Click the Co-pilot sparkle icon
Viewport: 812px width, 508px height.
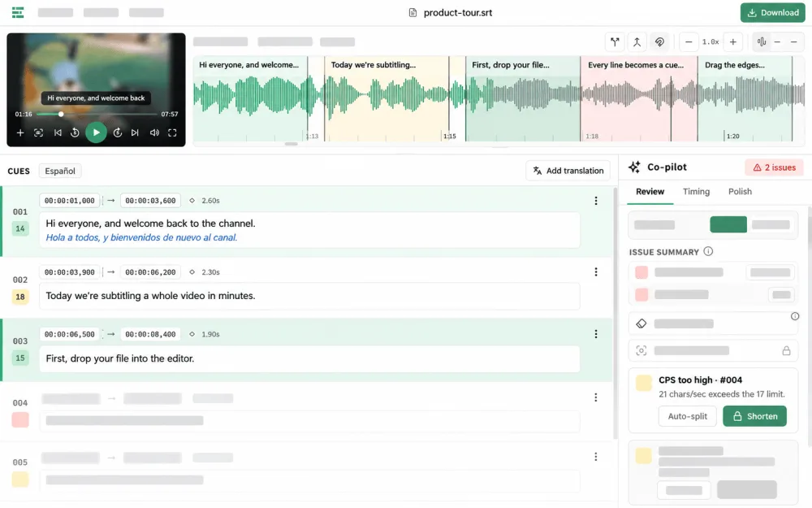coord(634,167)
